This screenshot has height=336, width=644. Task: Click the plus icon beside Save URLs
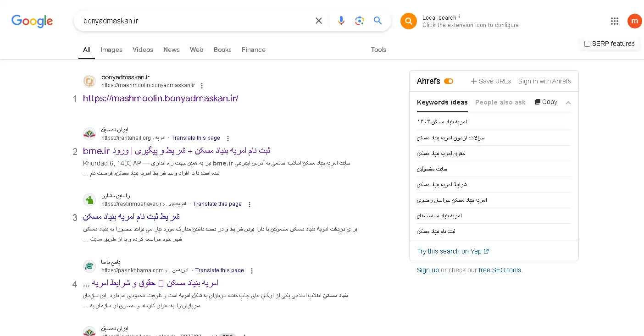click(474, 81)
